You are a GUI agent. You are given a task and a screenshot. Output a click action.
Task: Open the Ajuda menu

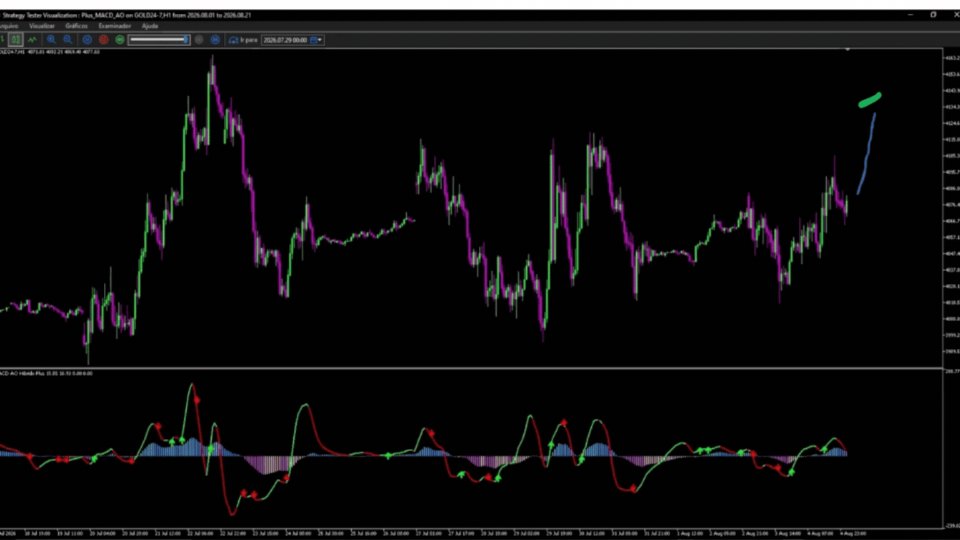click(x=150, y=26)
